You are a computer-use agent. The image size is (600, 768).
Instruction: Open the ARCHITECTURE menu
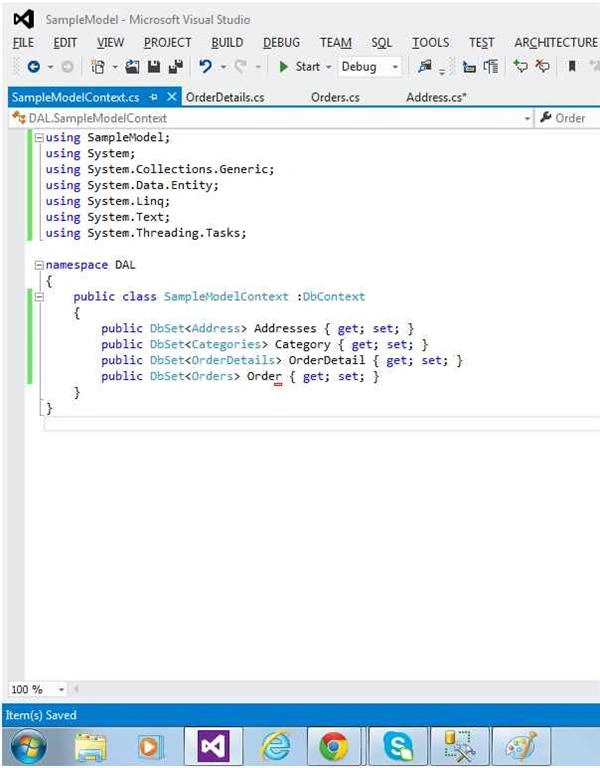(x=556, y=43)
